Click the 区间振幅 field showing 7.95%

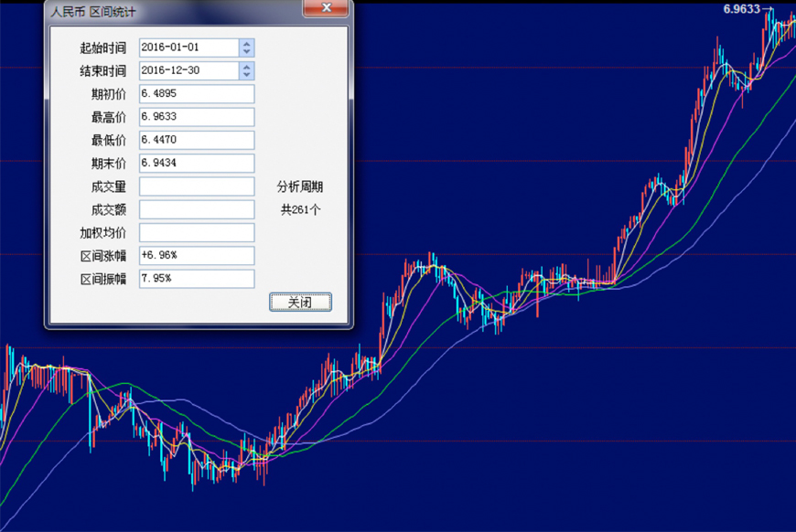click(x=196, y=278)
